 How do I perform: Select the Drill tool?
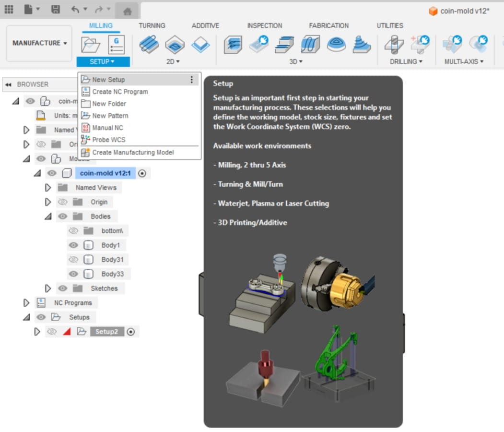394,44
